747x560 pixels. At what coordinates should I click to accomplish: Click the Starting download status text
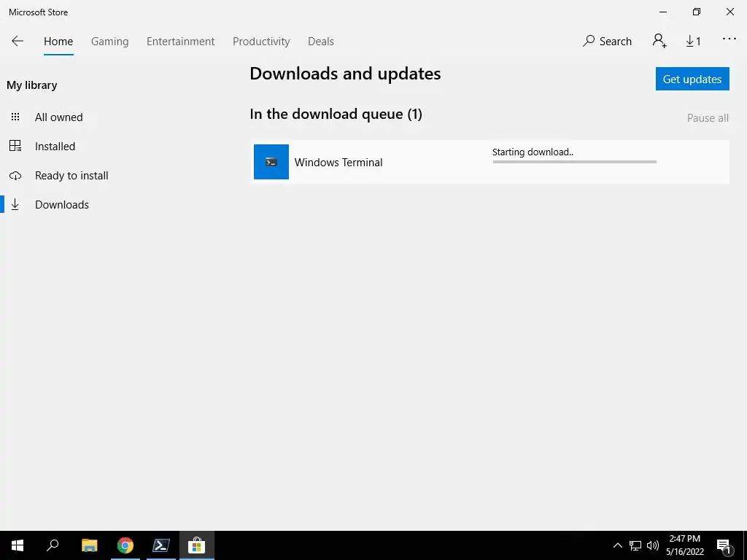(533, 152)
